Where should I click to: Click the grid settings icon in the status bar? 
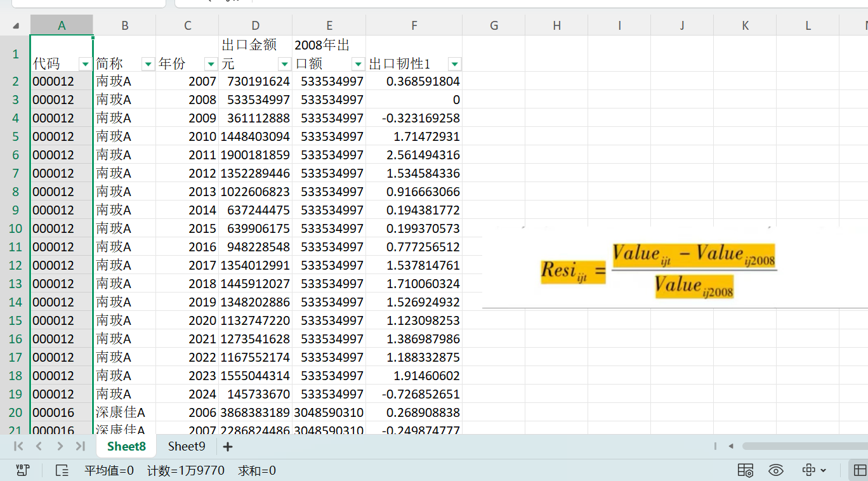point(746,470)
